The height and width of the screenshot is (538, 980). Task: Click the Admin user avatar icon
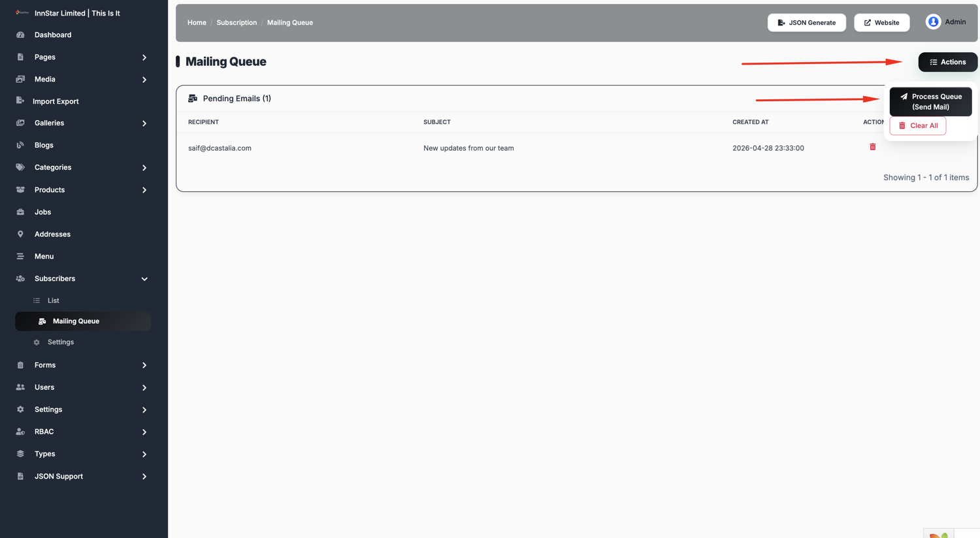pyautogui.click(x=933, y=22)
